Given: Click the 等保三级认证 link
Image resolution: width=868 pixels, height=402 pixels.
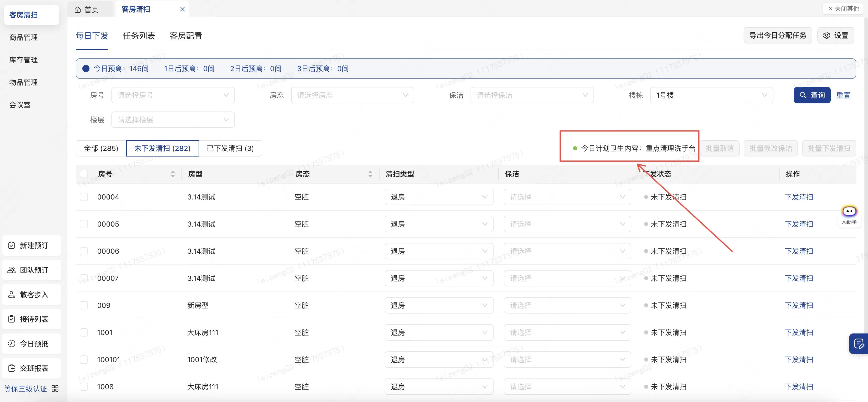Looking at the screenshot, I should [25, 388].
